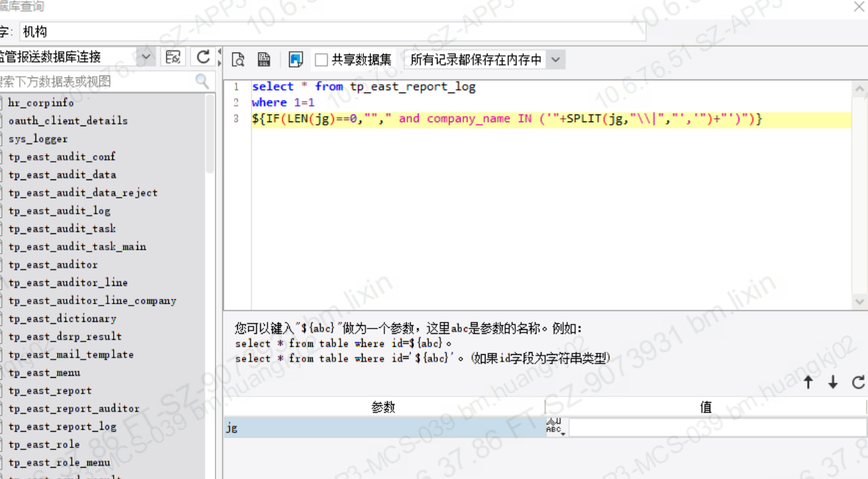This screenshot has height=479, width=868.
Task: Select the tp_east_dsrp_result table
Action: [65, 336]
